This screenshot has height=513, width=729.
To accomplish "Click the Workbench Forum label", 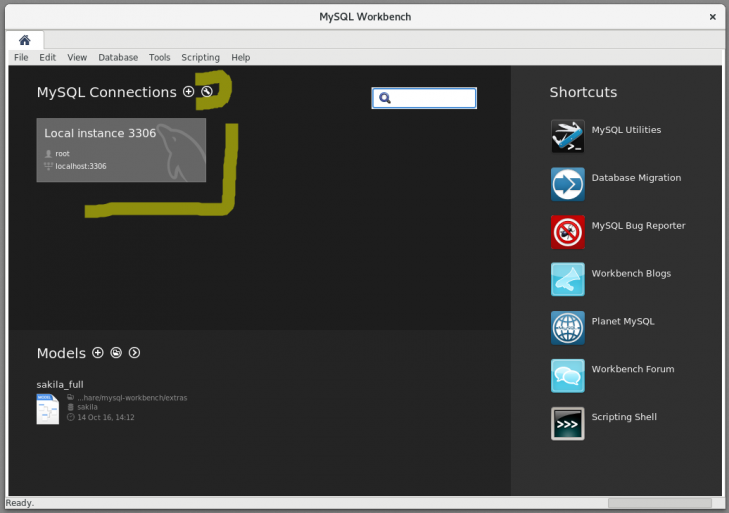I will coord(633,369).
